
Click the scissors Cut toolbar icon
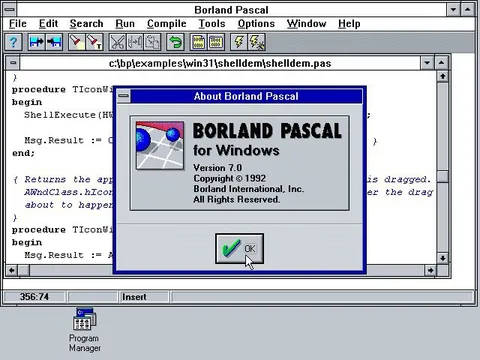pos(117,42)
